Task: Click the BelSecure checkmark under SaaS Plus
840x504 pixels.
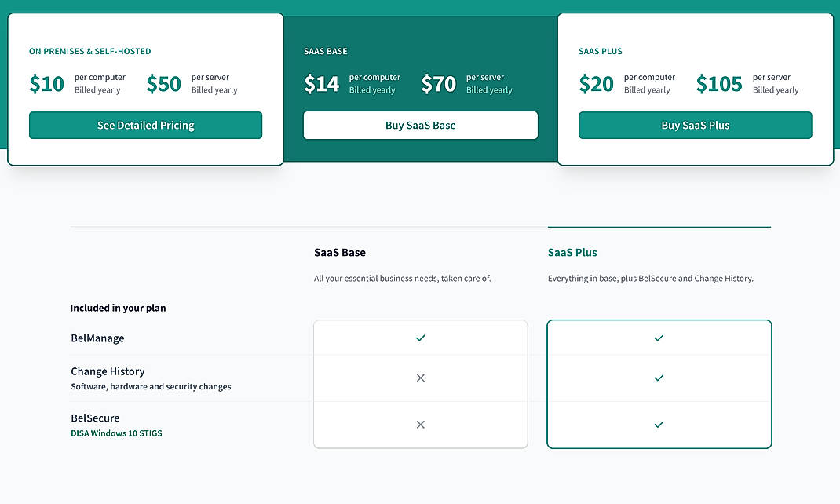Action: 659,424
